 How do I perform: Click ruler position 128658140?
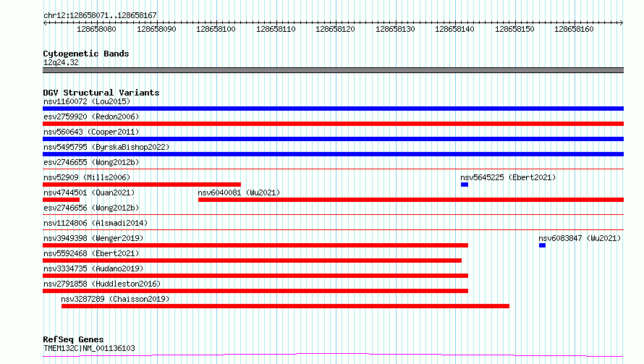(x=455, y=29)
